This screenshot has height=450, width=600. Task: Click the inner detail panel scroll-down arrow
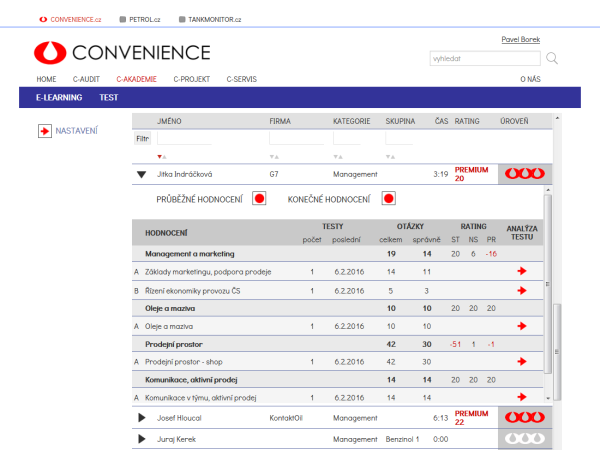(x=548, y=398)
